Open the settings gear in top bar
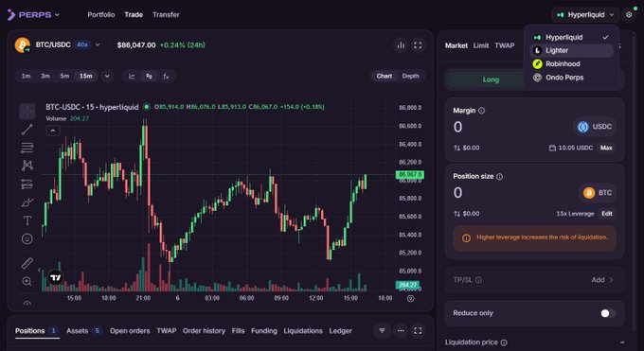Viewport: 644px width, 351px height. (629, 15)
